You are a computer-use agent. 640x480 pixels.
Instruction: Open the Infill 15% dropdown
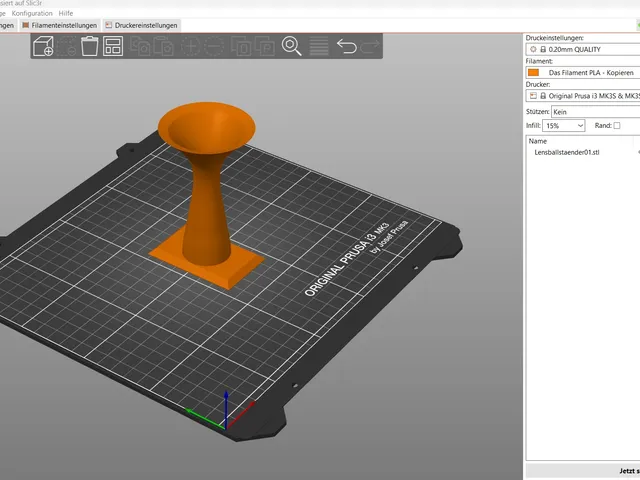[563, 126]
